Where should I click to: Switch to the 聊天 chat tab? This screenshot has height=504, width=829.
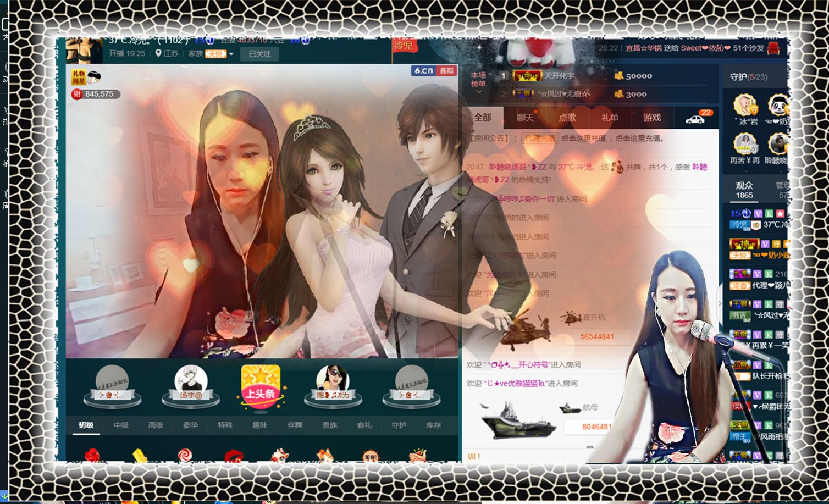pos(525,118)
